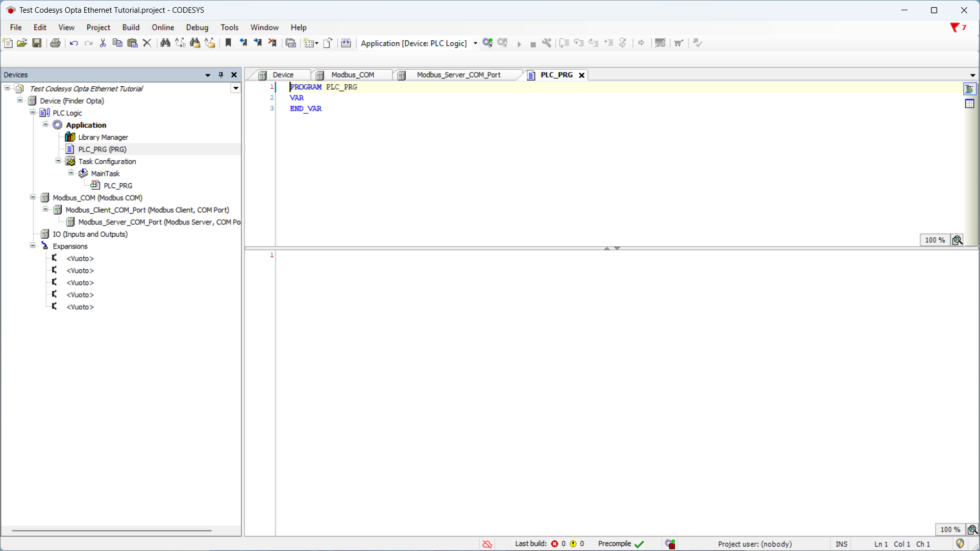The height and width of the screenshot is (551, 980).
Task: Click the Precompile status label
Action: [614, 544]
